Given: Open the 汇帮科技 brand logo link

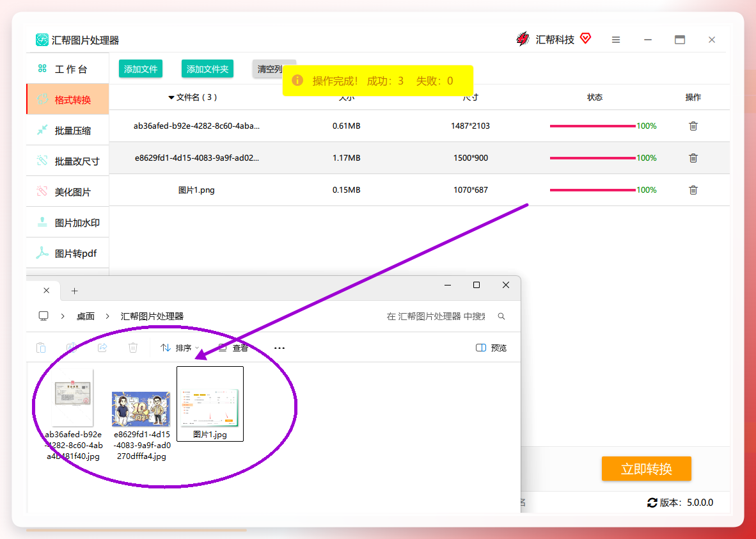Looking at the screenshot, I should pos(553,40).
